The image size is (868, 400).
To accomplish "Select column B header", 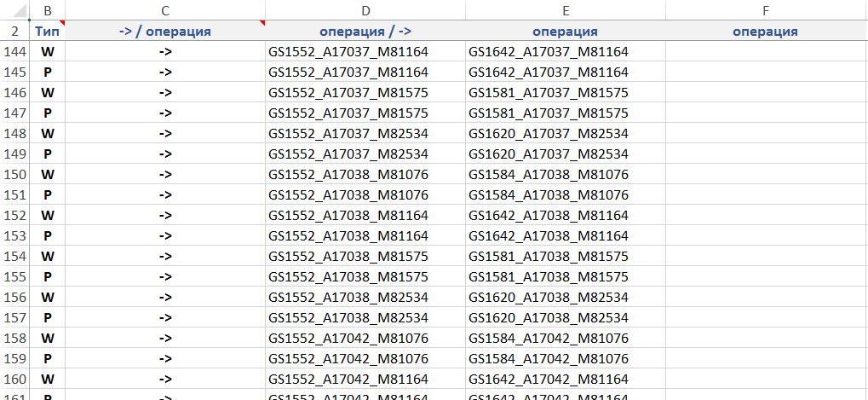I will [x=48, y=10].
